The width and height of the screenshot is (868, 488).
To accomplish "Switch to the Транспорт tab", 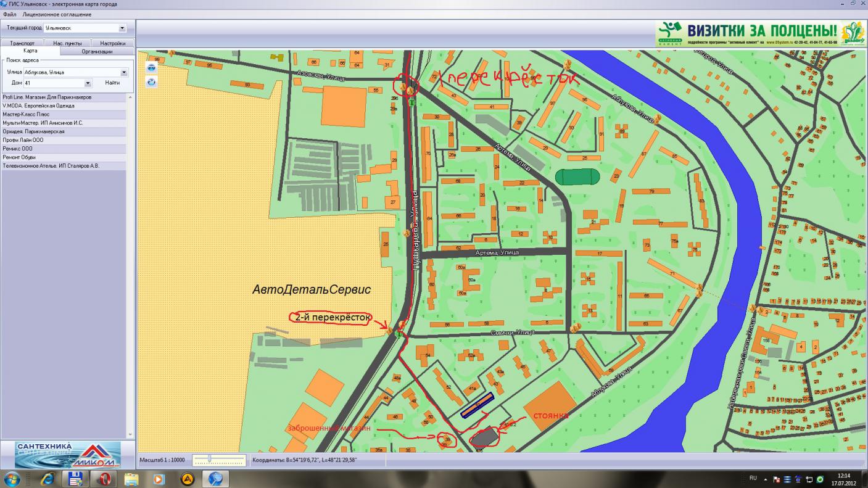I will [22, 43].
